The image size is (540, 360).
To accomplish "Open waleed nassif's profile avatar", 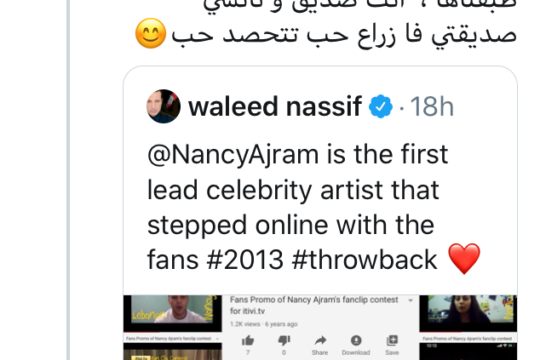I will point(163,106).
